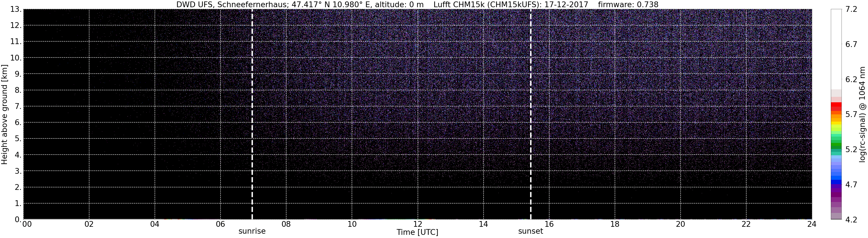Click the colorbar tick value '6.7'

(x=851, y=44)
